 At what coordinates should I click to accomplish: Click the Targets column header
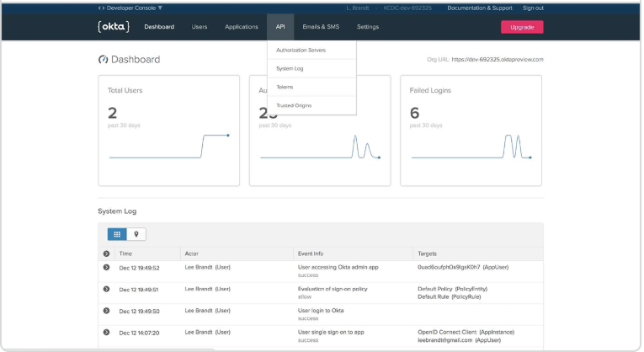[x=427, y=253]
